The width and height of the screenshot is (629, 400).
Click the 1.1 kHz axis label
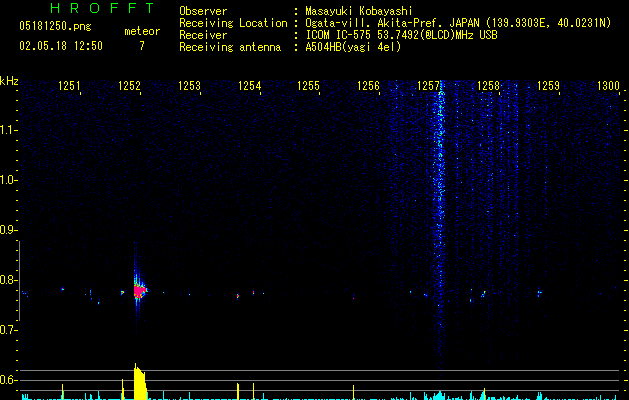point(8,130)
